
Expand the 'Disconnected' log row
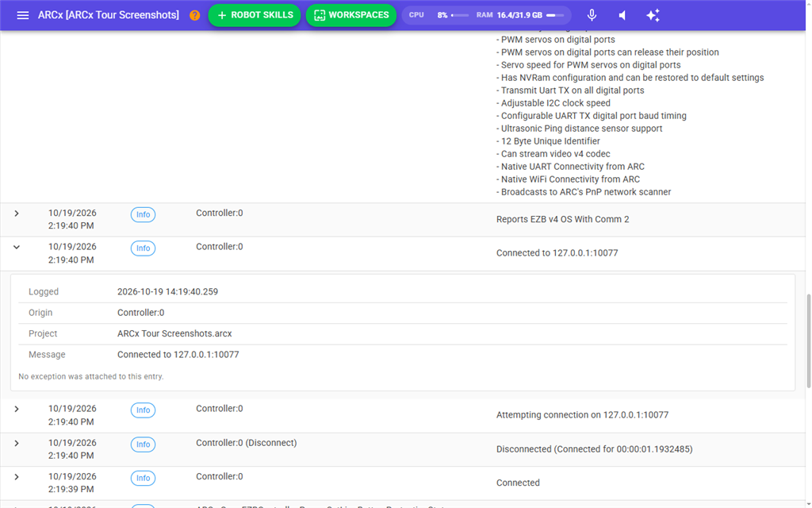tap(17, 443)
